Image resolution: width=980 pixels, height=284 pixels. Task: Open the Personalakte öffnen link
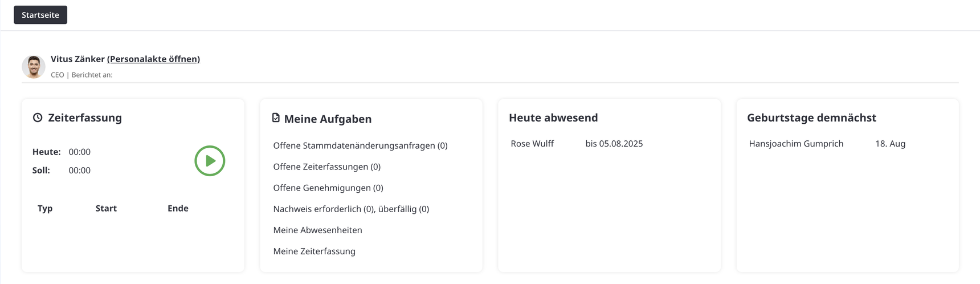153,59
